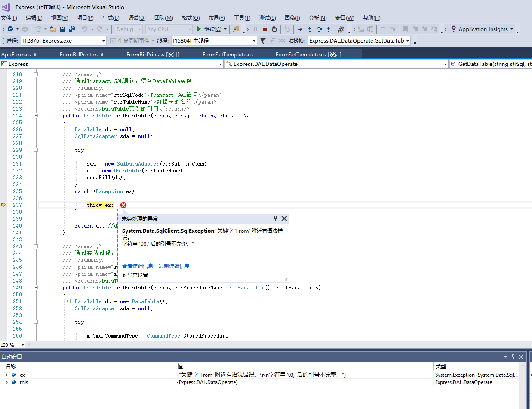Click the value cell of the ex row
Image resolution: width=532 pixels, height=409 pixels.
pos(304,375)
